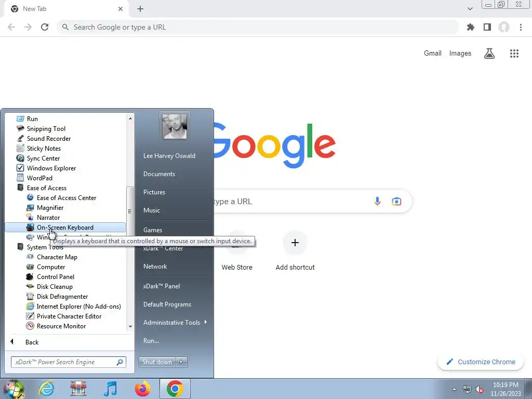Image resolution: width=532 pixels, height=399 pixels.
Task: Open Sound Recorder
Action: 48,138
